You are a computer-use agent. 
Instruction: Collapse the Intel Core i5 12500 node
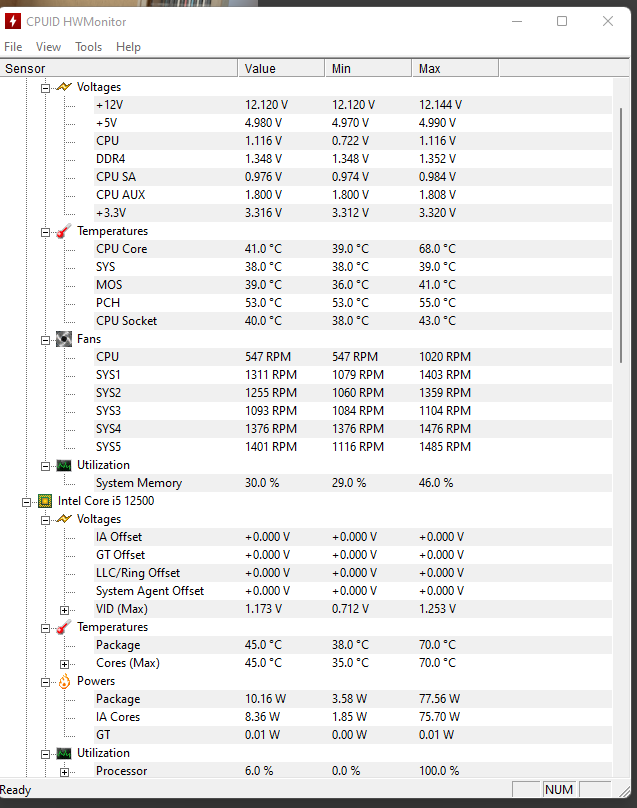[x=26, y=501]
